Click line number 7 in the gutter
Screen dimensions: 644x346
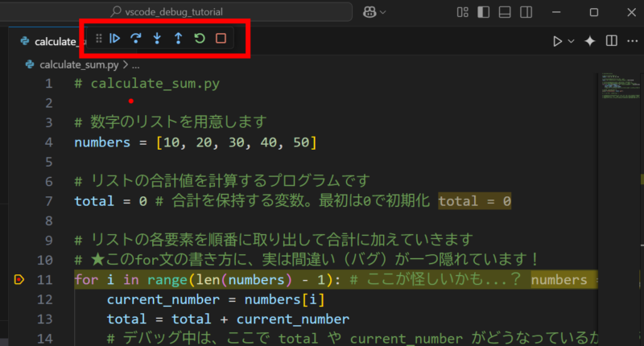click(x=49, y=201)
